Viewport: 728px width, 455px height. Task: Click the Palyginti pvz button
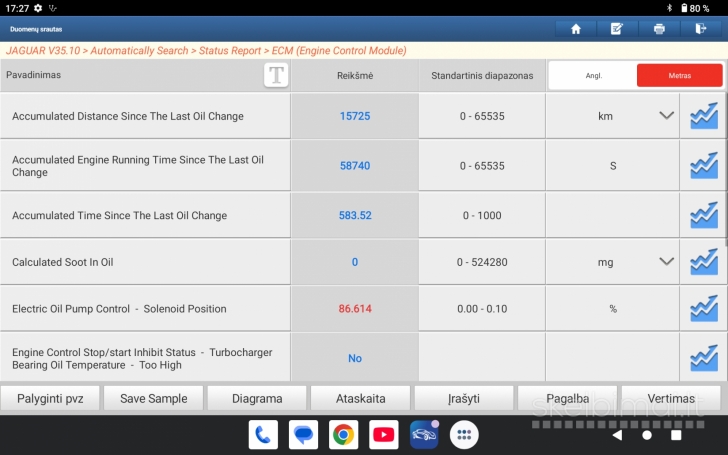49,398
